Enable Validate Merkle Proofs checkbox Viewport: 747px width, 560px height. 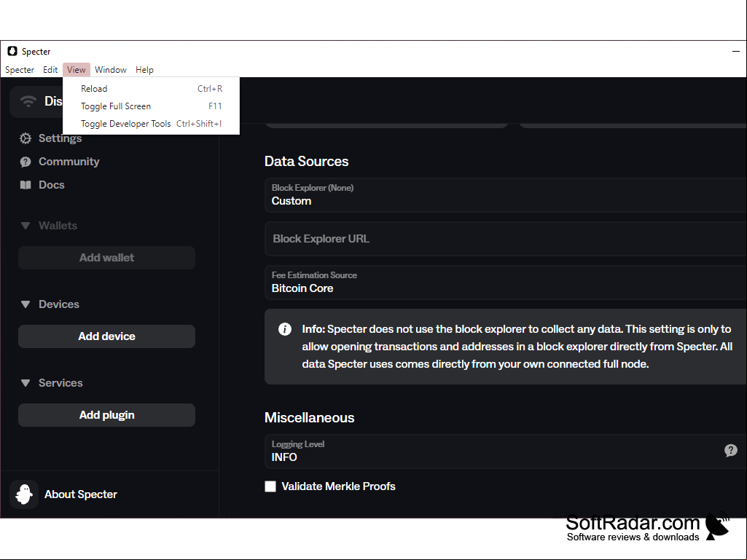pos(270,486)
